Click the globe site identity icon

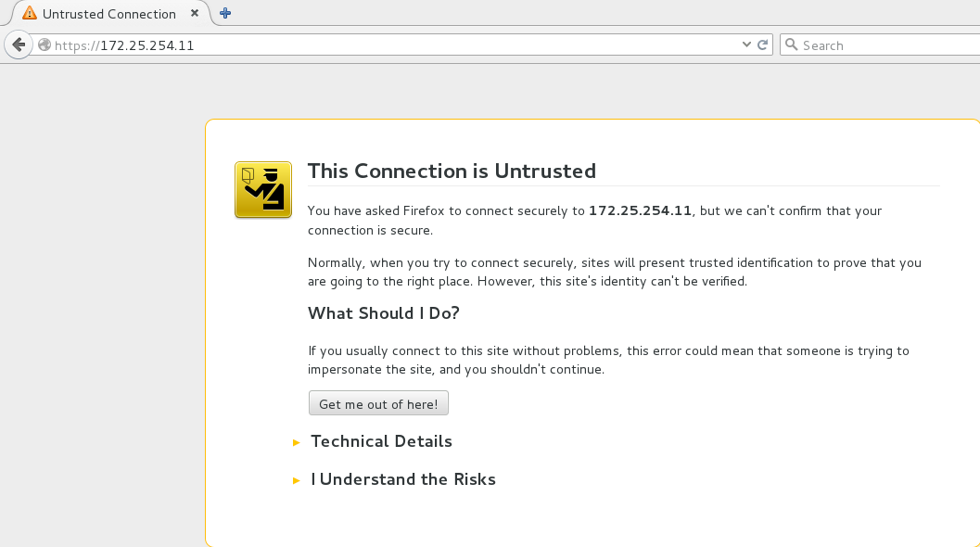click(45, 45)
